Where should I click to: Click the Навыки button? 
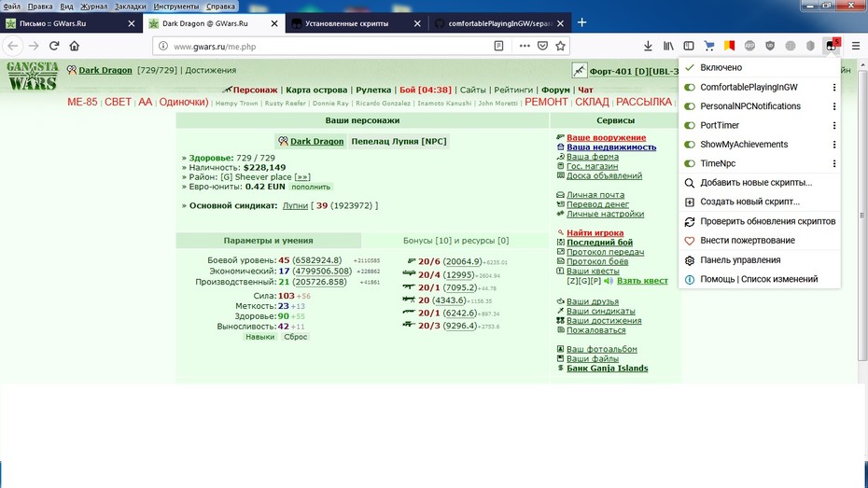260,337
